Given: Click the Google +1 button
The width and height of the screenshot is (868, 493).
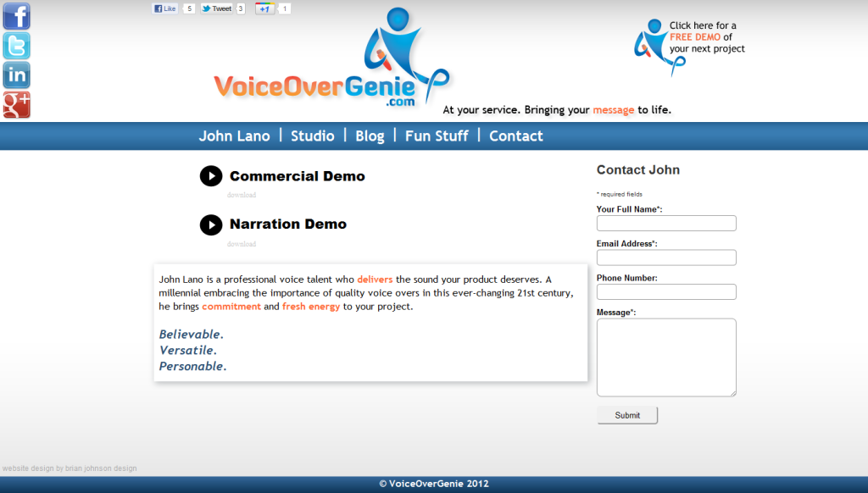Looking at the screenshot, I should tap(268, 8).
